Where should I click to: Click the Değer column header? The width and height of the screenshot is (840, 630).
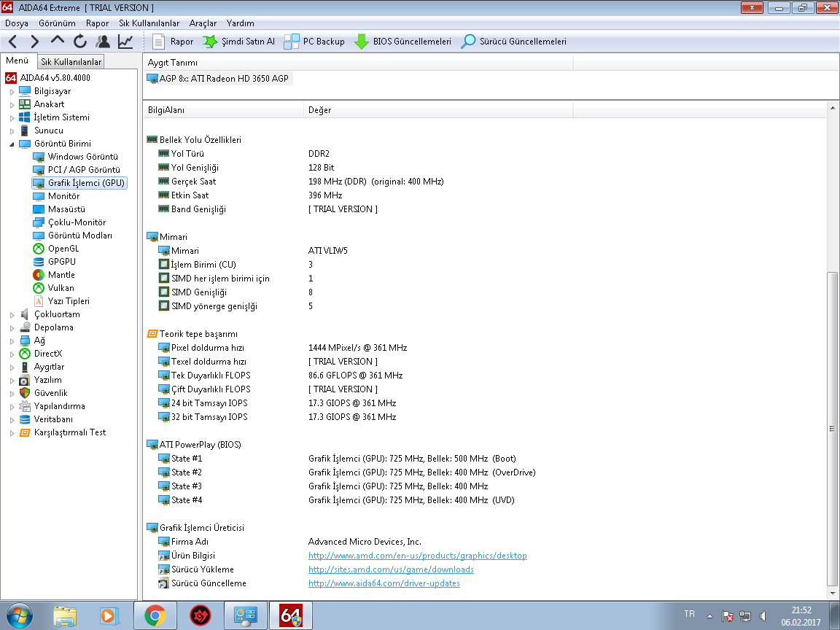click(x=438, y=110)
